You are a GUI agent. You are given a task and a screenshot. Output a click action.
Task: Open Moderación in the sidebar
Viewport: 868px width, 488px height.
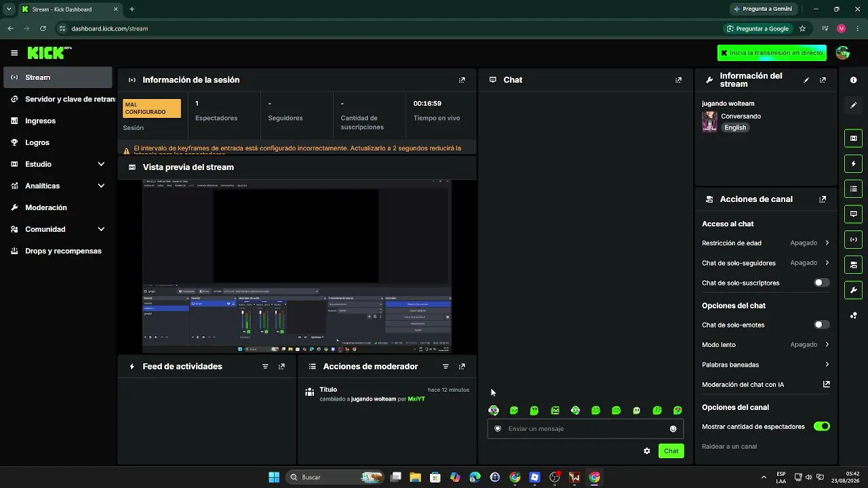click(58, 207)
